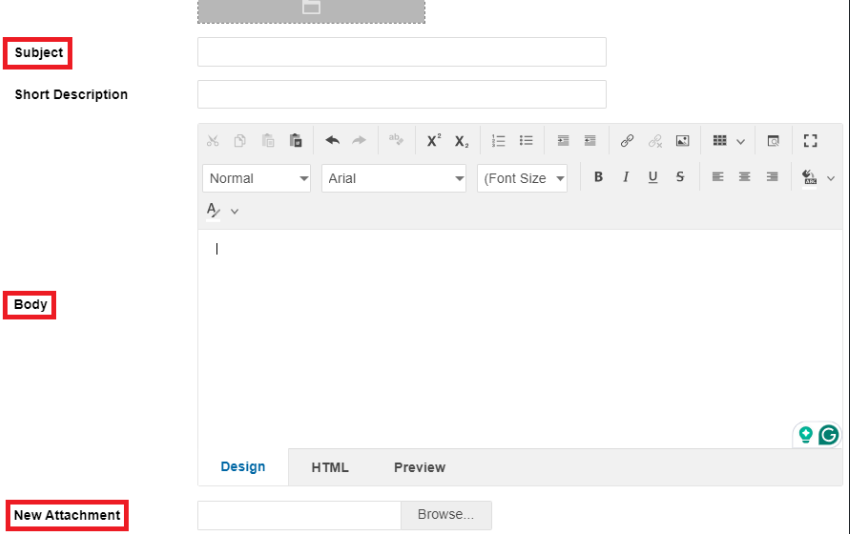Apply superscript formatting
850x534 pixels.
point(434,141)
